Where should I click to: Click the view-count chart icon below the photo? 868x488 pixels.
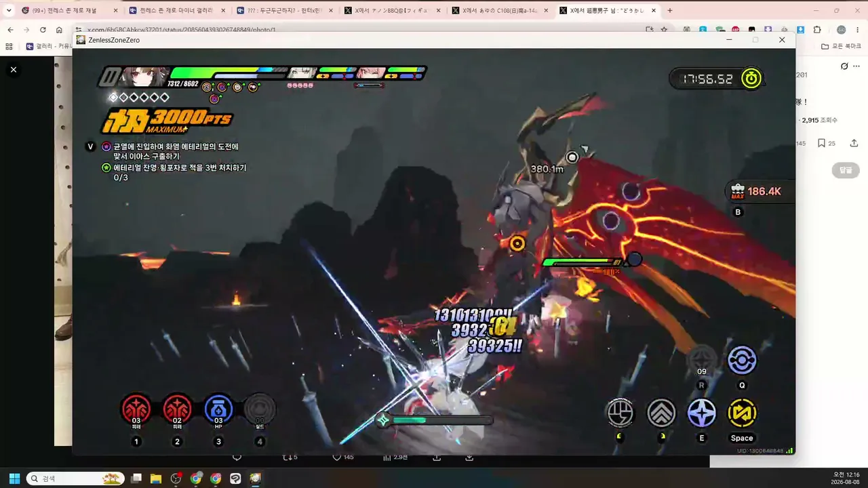click(387, 457)
